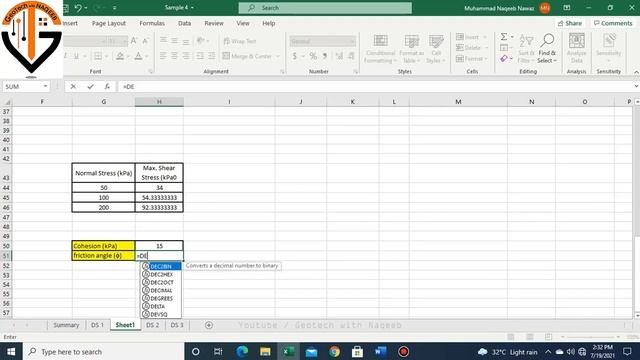Open Format as Table menu
The image size is (640, 360).
coord(411,49)
